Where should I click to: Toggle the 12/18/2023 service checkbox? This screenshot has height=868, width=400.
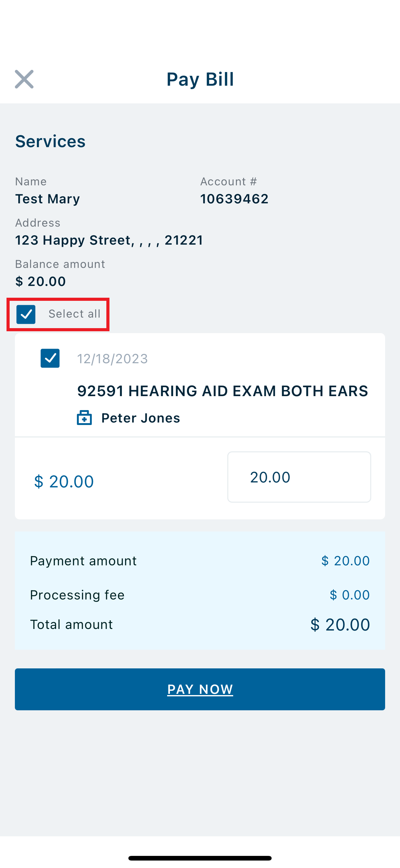(x=50, y=358)
